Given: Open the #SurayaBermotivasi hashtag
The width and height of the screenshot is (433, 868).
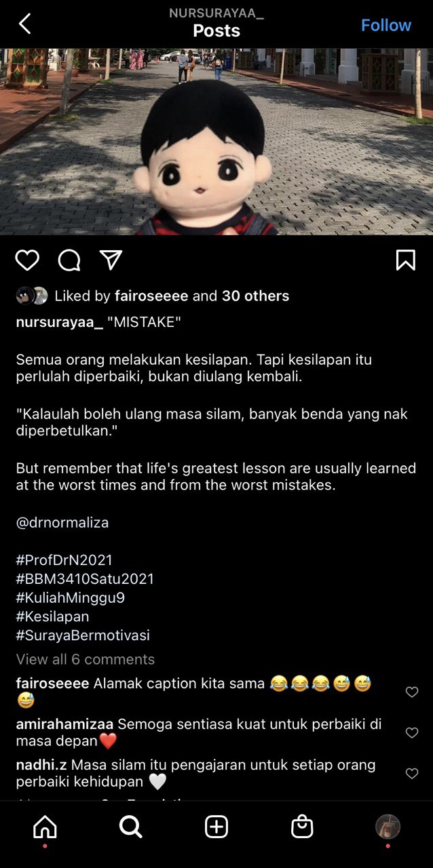Looking at the screenshot, I should click(x=83, y=635).
